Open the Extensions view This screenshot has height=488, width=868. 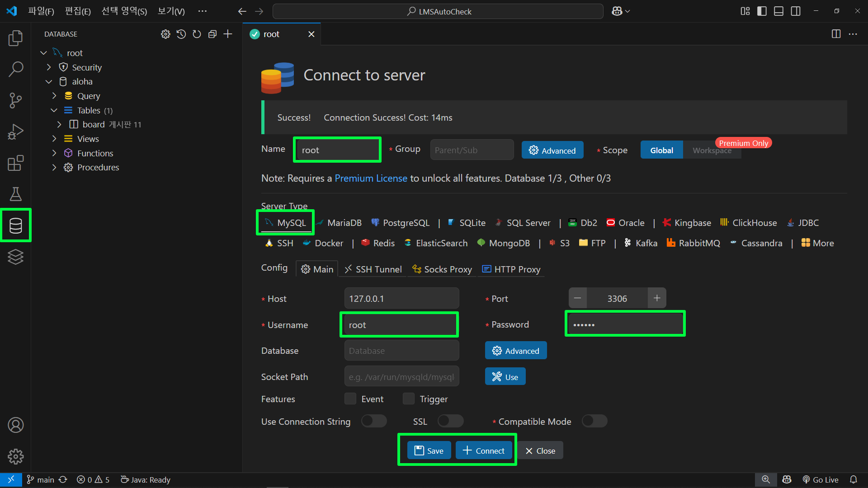[x=15, y=163]
